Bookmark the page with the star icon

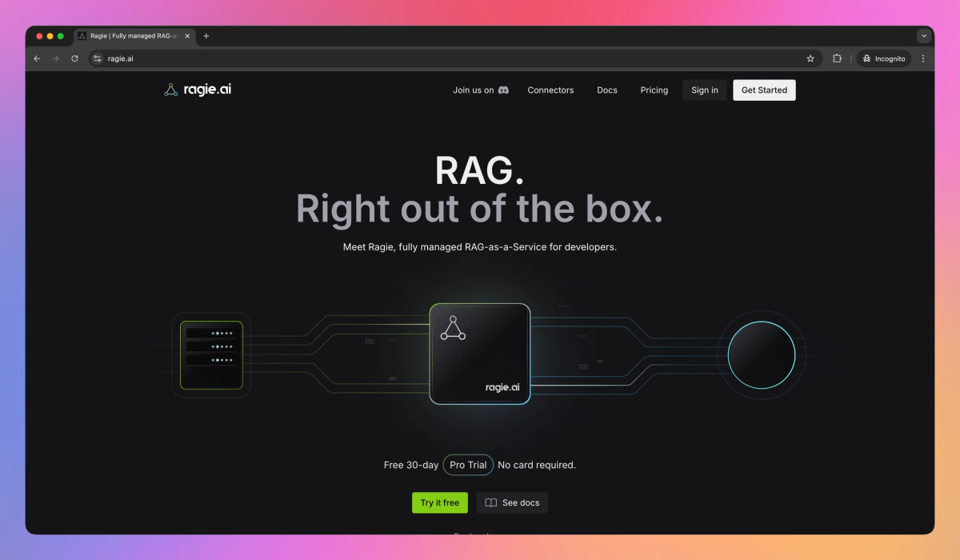click(810, 58)
